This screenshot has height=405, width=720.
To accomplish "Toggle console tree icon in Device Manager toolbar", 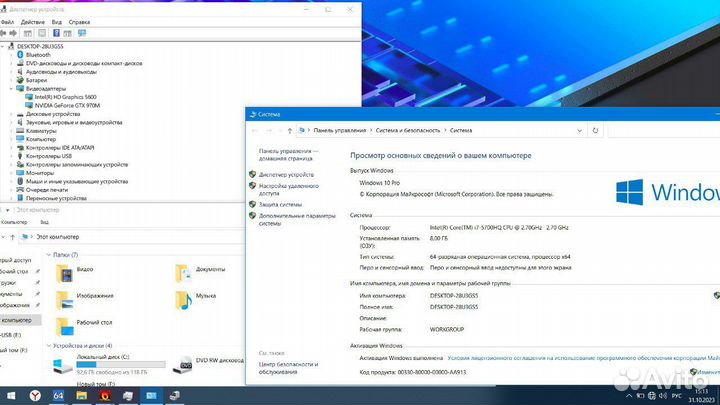I will point(28,33).
